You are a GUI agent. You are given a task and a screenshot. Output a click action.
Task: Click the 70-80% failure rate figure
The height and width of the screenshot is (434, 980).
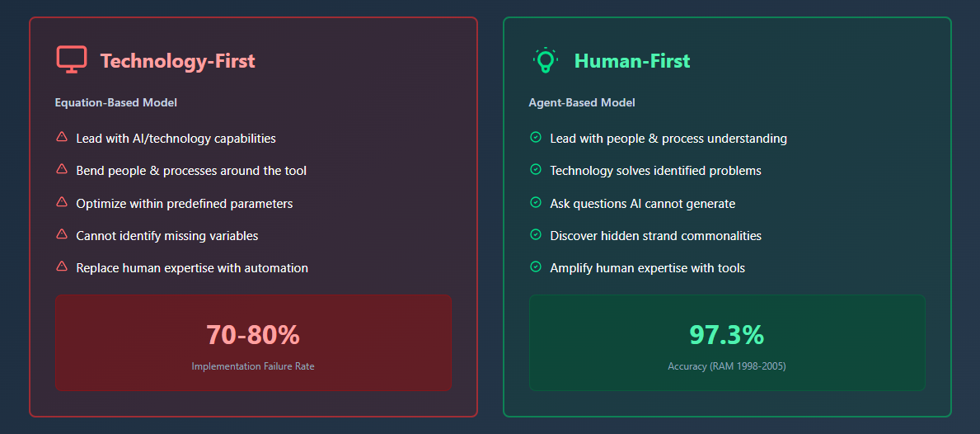[253, 335]
